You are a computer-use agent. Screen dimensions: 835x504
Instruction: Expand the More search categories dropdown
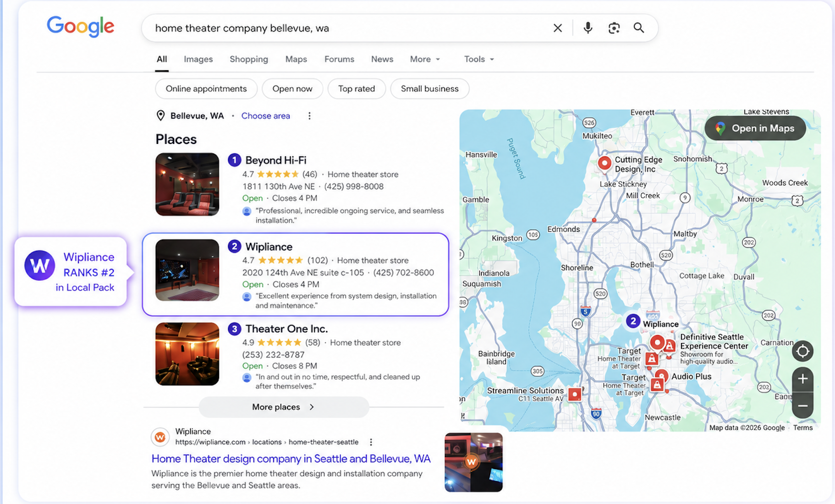[x=425, y=59]
